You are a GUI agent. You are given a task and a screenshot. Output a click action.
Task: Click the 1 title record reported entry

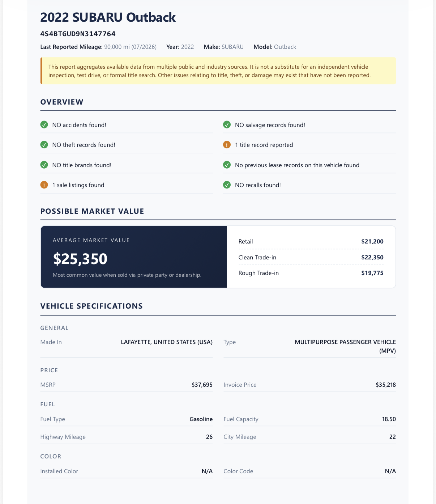(x=309, y=145)
